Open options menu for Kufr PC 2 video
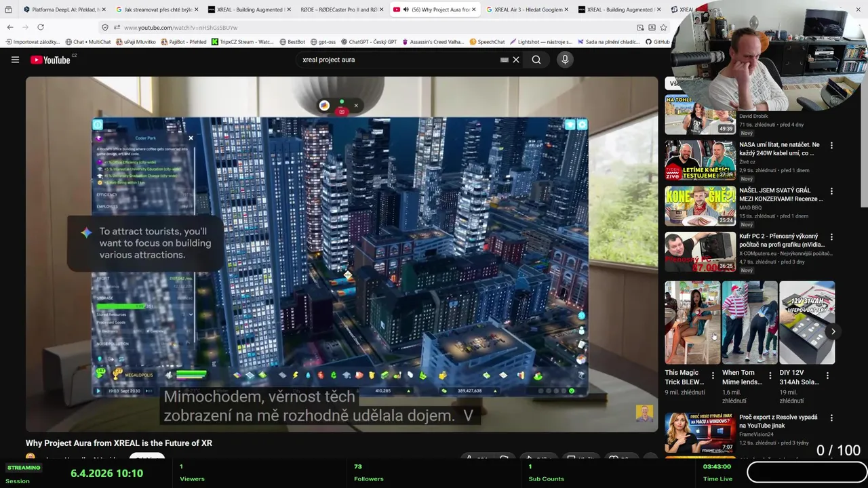868x488 pixels. coord(831,238)
